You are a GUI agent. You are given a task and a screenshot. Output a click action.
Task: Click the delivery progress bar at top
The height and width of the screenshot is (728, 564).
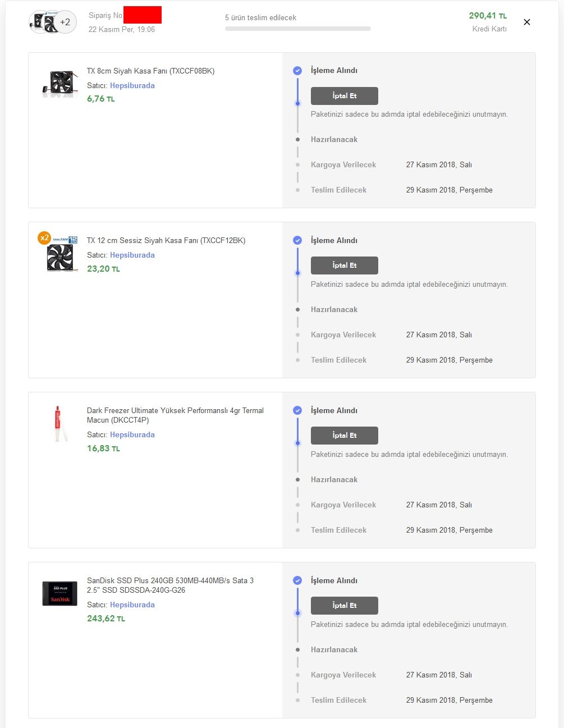pos(297,29)
